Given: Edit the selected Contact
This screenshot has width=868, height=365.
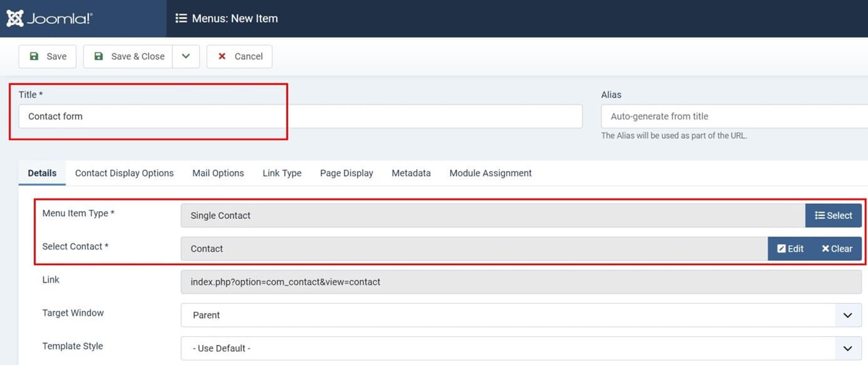Looking at the screenshot, I should pyautogui.click(x=790, y=249).
